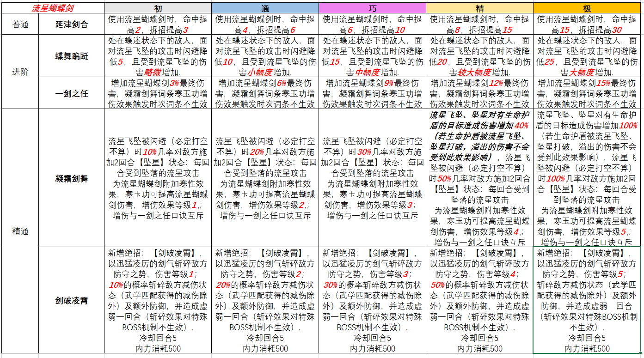This screenshot has height=358, width=644.
Task: Select 一剑之任 cell showing 9% 最终伤害
Action: 372,93
